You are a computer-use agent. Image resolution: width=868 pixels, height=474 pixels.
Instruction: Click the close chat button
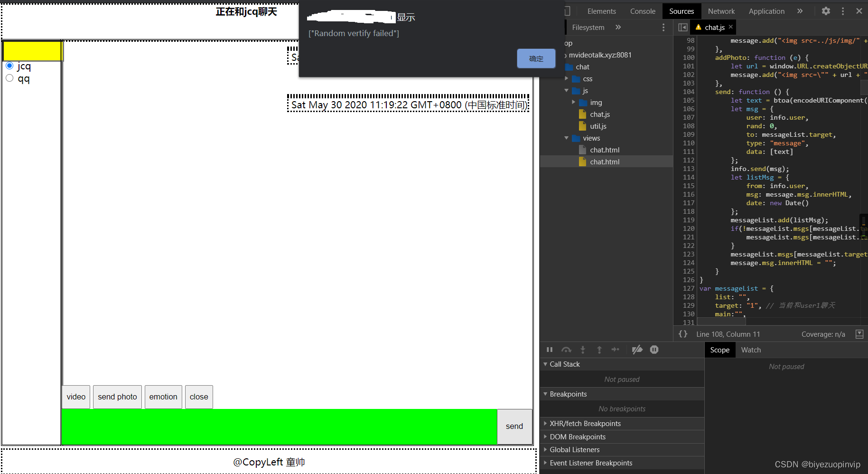pos(199,397)
